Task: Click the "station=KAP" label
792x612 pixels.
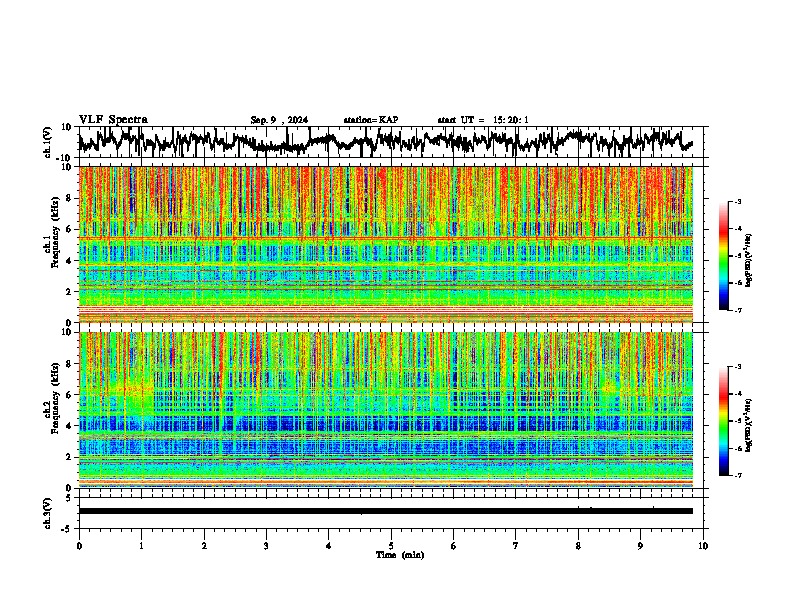Action: [371, 120]
